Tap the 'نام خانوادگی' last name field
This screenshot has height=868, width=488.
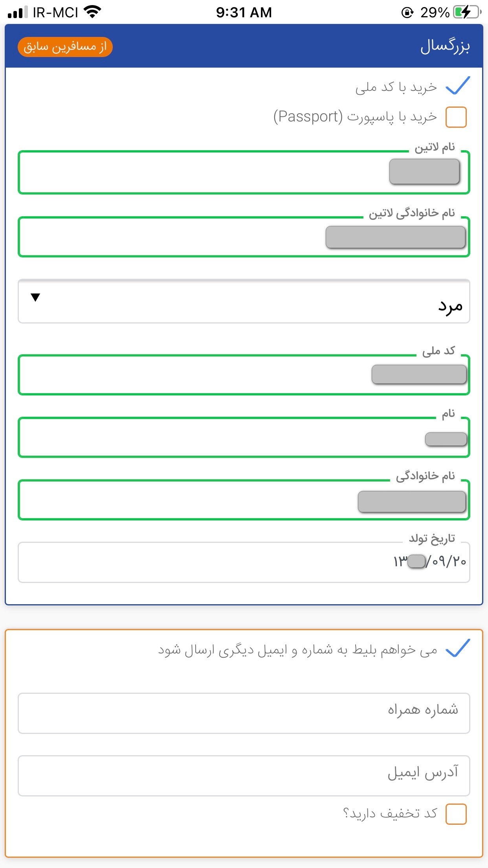coord(244,500)
